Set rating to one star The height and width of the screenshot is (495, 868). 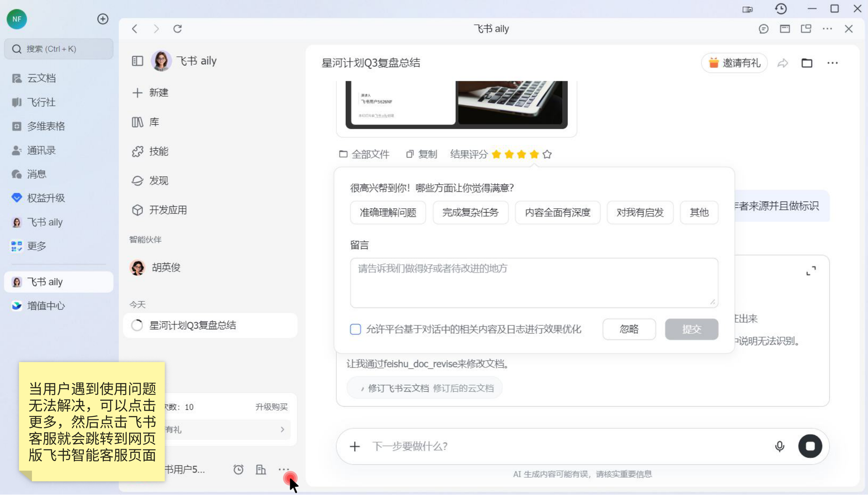point(497,154)
